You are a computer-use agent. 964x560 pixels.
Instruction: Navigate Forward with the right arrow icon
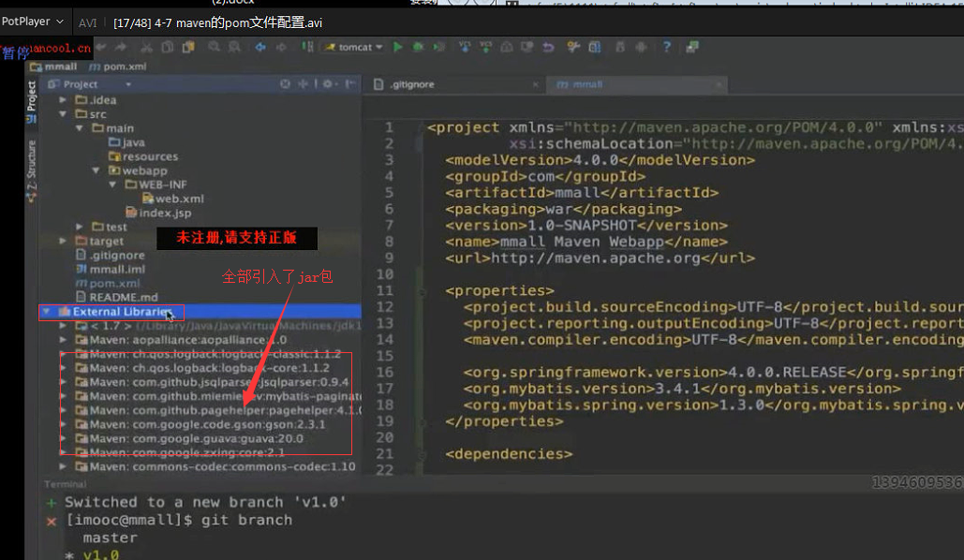281,47
